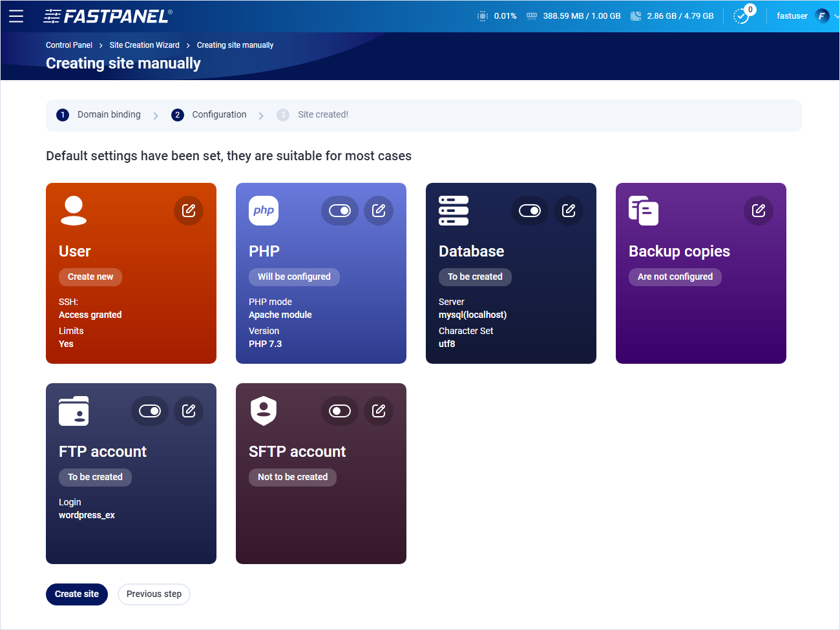Click the 0.01% CPU value
The width and height of the screenshot is (840, 630).
[x=505, y=16]
